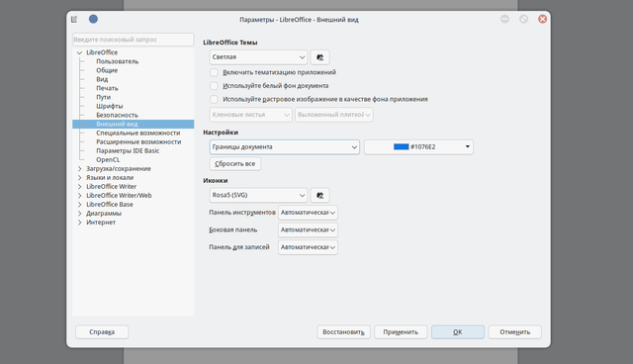Click the Восстановить button

(343, 332)
